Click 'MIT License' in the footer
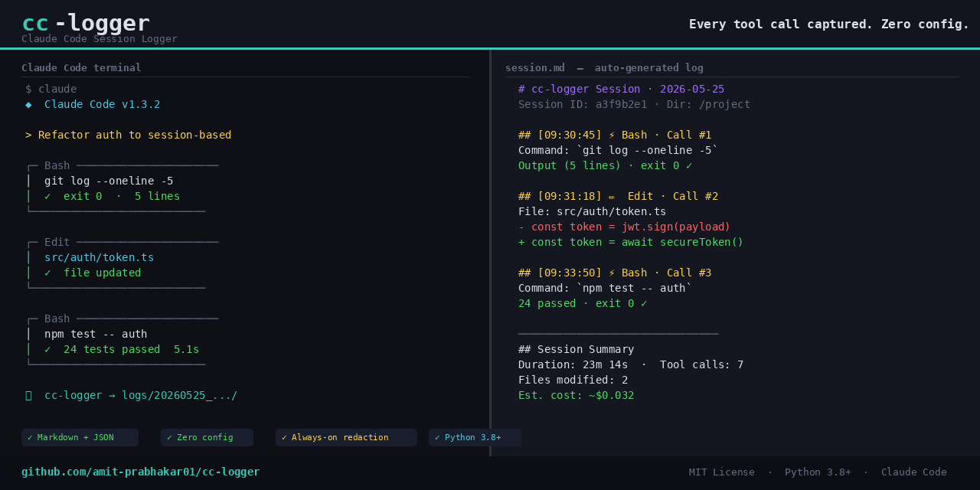 tap(721, 472)
